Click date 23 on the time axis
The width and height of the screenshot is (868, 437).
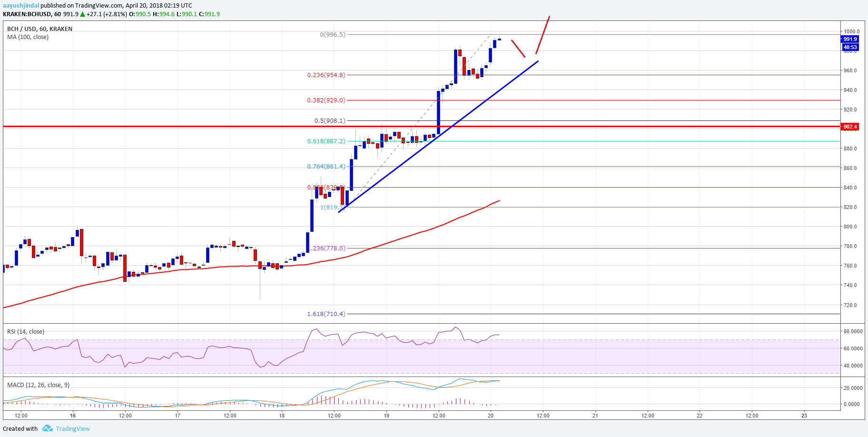(804, 416)
